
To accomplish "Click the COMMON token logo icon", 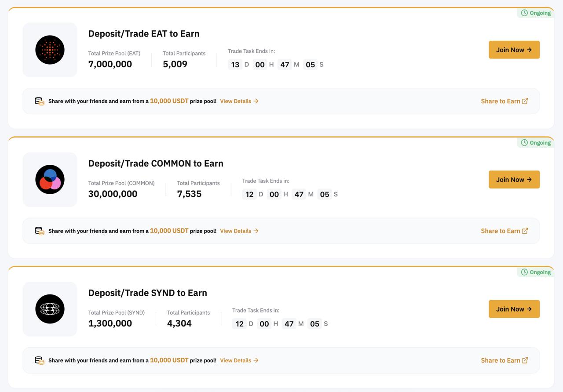I will [x=50, y=180].
